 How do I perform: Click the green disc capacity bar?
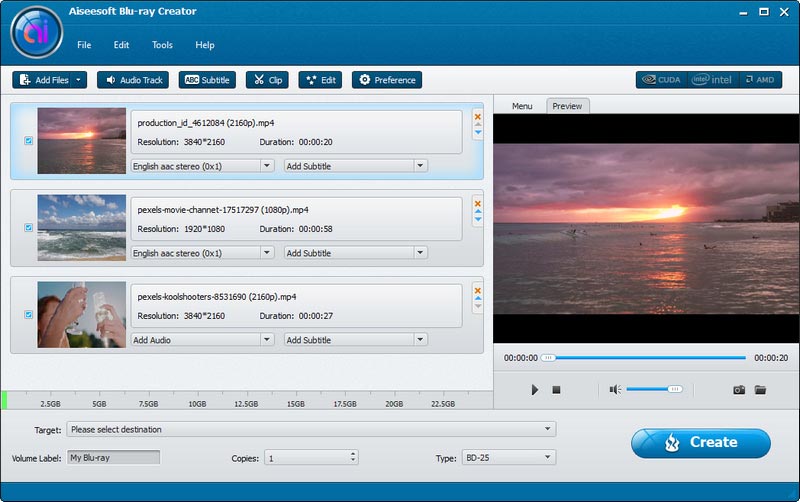tap(4, 400)
